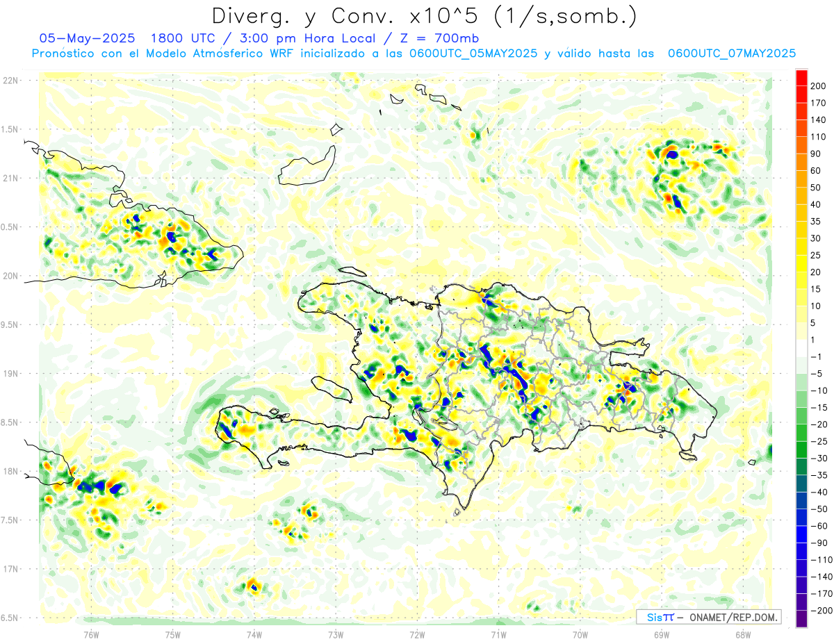Screen dimensions: 834x644
Task: Select the '75W' longitude label
Action: 173,635
